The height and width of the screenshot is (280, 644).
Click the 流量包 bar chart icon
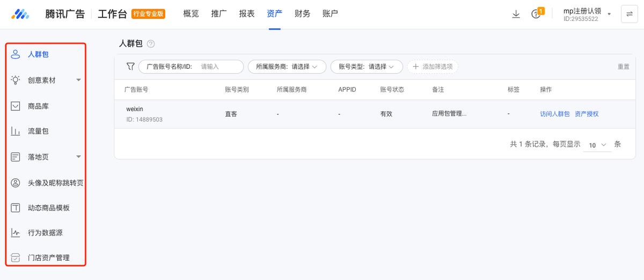[x=16, y=131]
